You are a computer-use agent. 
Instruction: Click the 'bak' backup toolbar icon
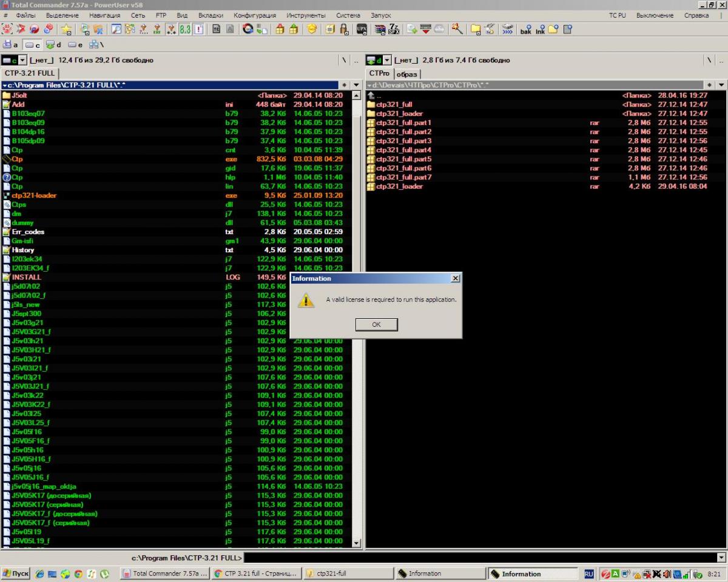(525, 29)
